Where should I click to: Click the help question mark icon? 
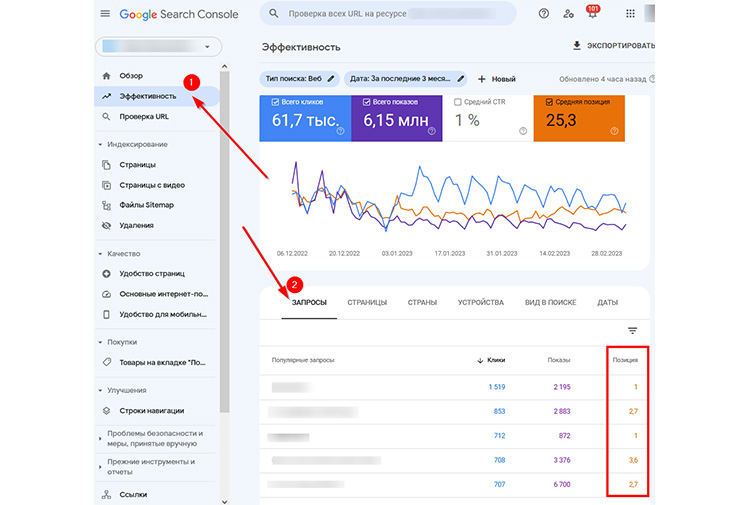pos(544,14)
